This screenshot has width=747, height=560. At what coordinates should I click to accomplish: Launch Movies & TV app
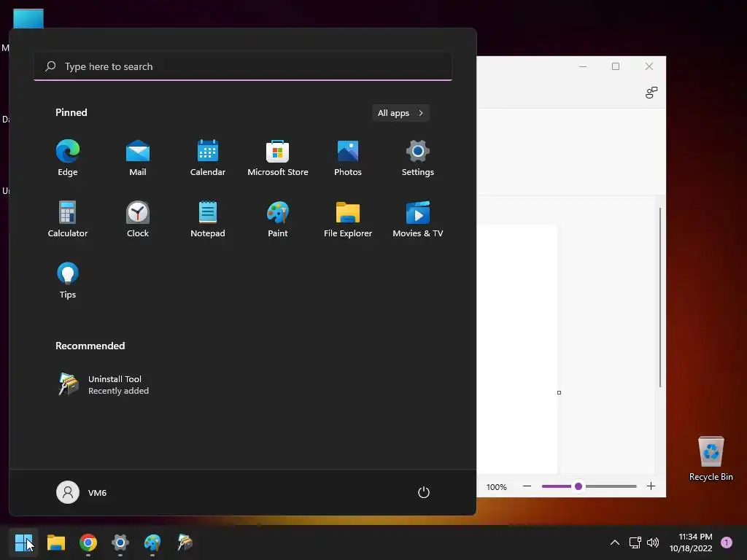pos(418,219)
